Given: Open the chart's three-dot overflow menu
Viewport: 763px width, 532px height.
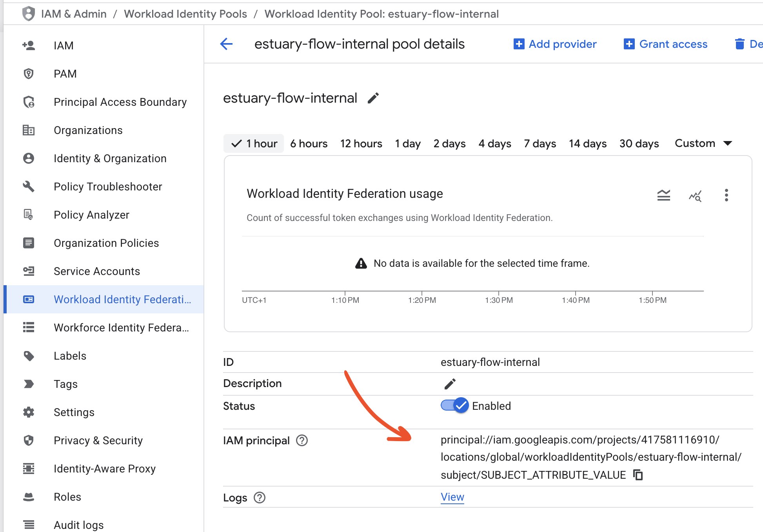Looking at the screenshot, I should (726, 195).
